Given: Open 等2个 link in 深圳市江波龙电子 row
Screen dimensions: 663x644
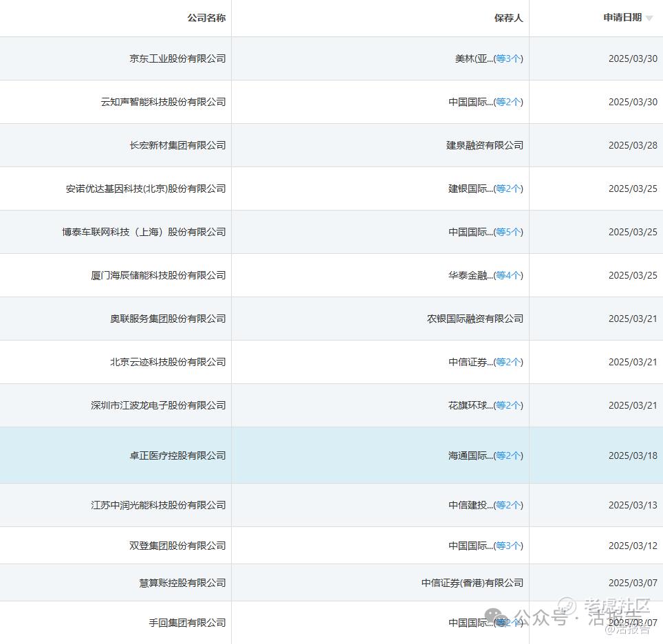Looking at the screenshot, I should (x=508, y=405).
